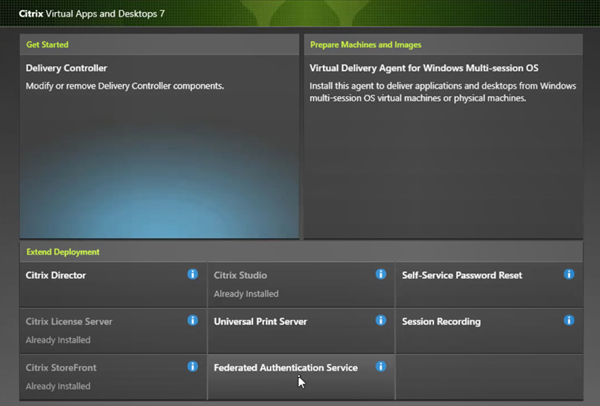Click the Get Started heading
The width and height of the screenshot is (600, 406).
coord(47,45)
